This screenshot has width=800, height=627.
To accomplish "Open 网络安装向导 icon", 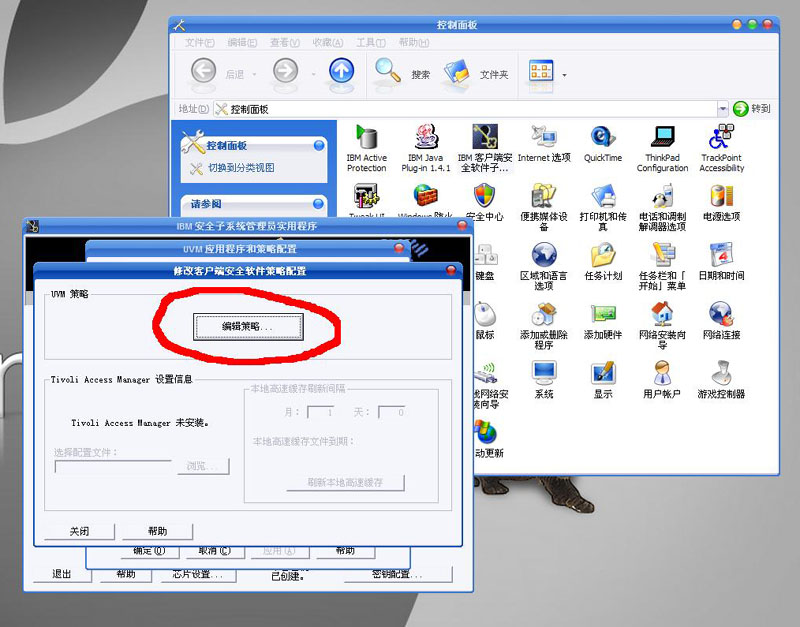I will 662,325.
